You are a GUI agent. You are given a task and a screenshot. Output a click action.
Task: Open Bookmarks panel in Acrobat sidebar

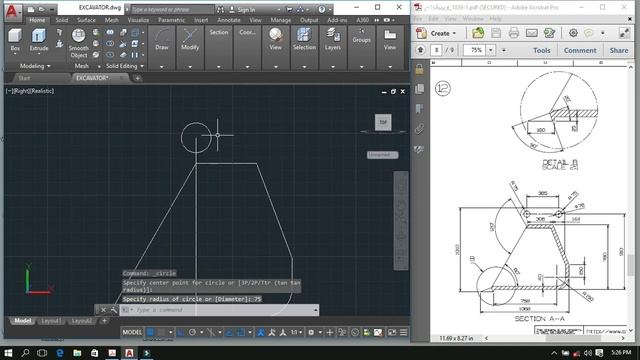tap(419, 109)
